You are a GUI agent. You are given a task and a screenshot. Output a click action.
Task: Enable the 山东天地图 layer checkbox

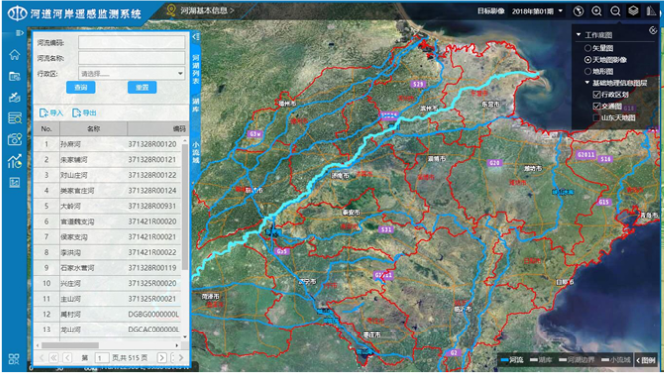(597, 117)
